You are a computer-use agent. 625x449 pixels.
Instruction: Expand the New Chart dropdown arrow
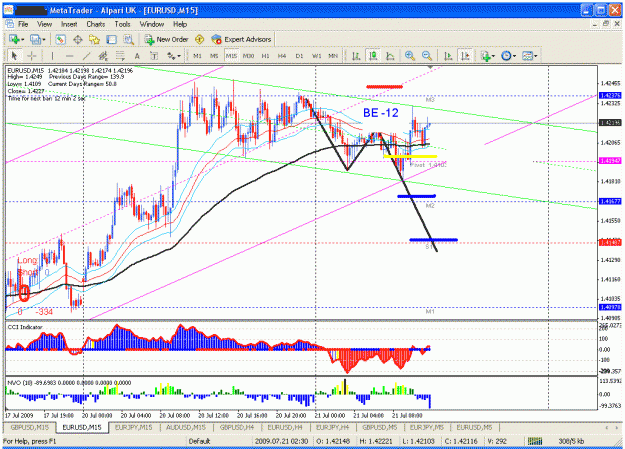click(x=23, y=39)
